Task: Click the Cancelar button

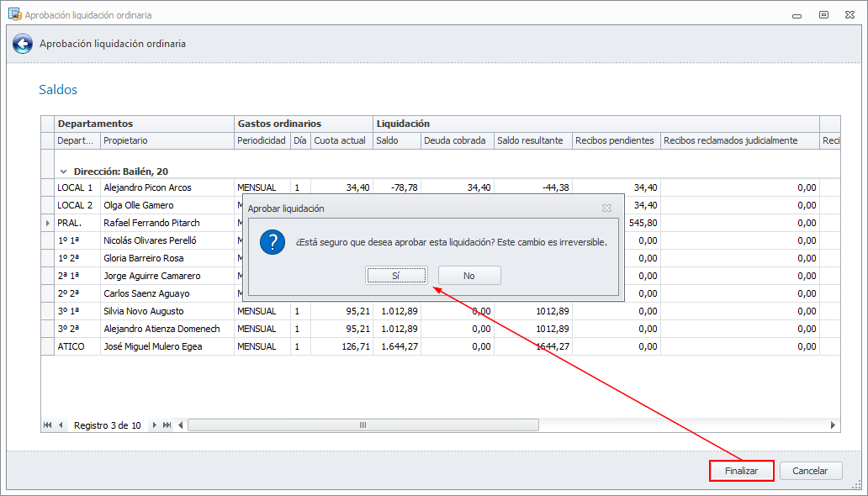Action: [810, 472]
